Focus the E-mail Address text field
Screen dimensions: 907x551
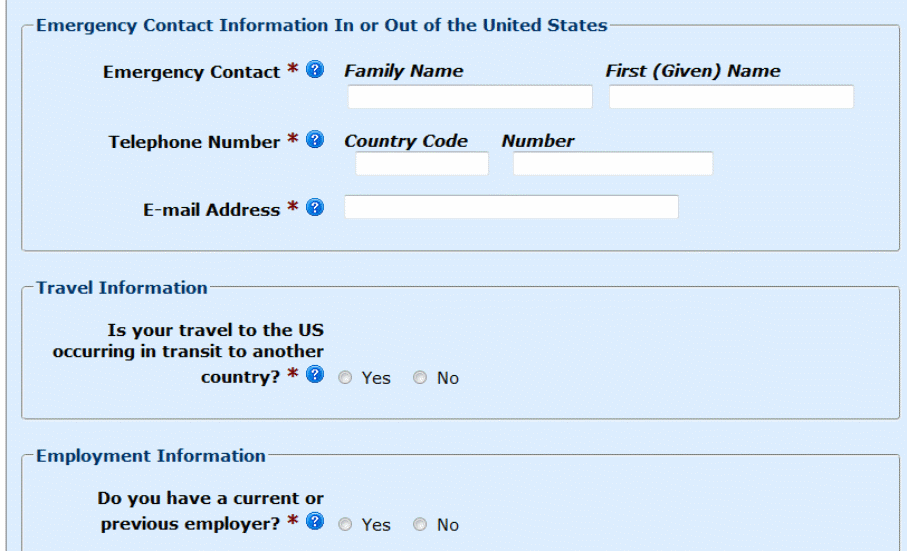[x=511, y=207]
